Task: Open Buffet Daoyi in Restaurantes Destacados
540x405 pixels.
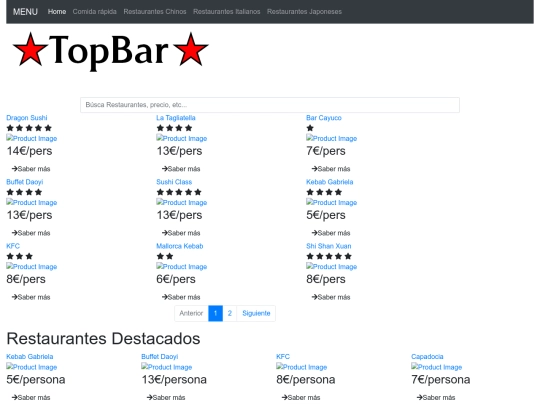Action: [x=159, y=356]
